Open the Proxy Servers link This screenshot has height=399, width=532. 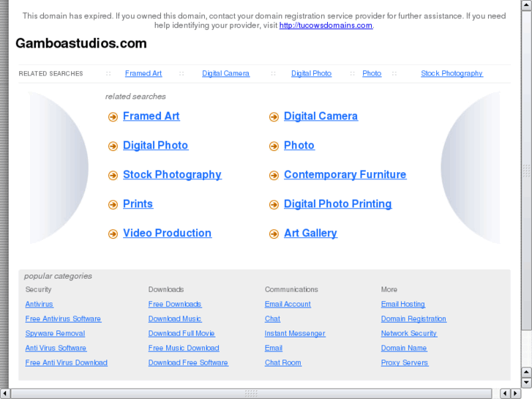(x=405, y=362)
